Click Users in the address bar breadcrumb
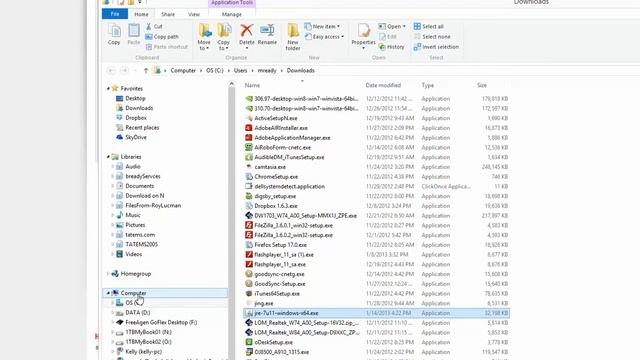This screenshot has width=640, height=360. [240, 70]
